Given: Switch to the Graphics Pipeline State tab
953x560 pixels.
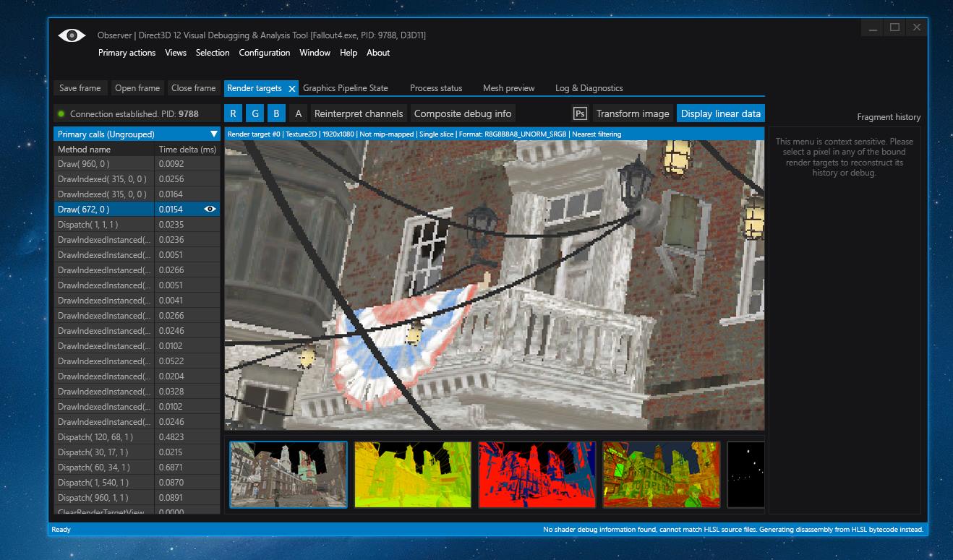Looking at the screenshot, I should (346, 88).
